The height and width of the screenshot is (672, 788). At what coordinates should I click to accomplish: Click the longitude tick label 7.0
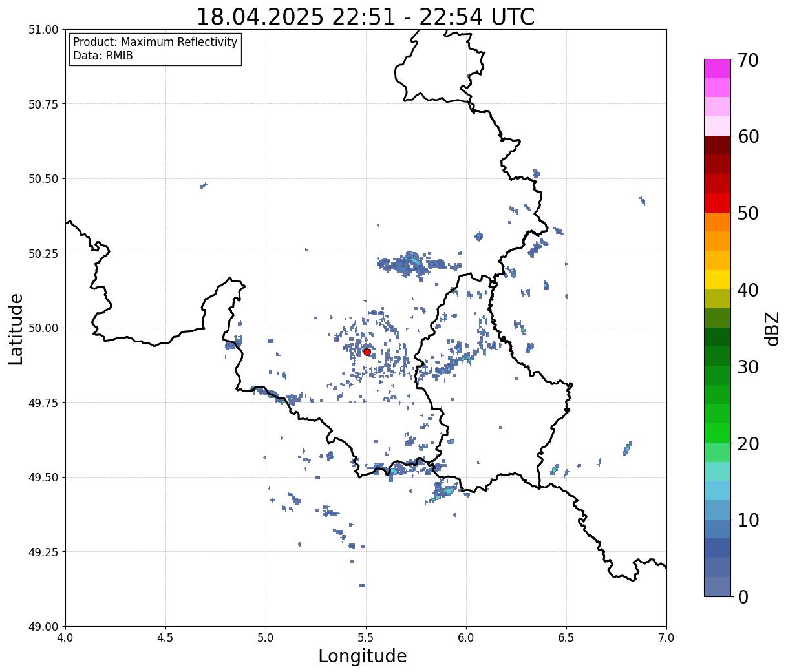click(666, 638)
